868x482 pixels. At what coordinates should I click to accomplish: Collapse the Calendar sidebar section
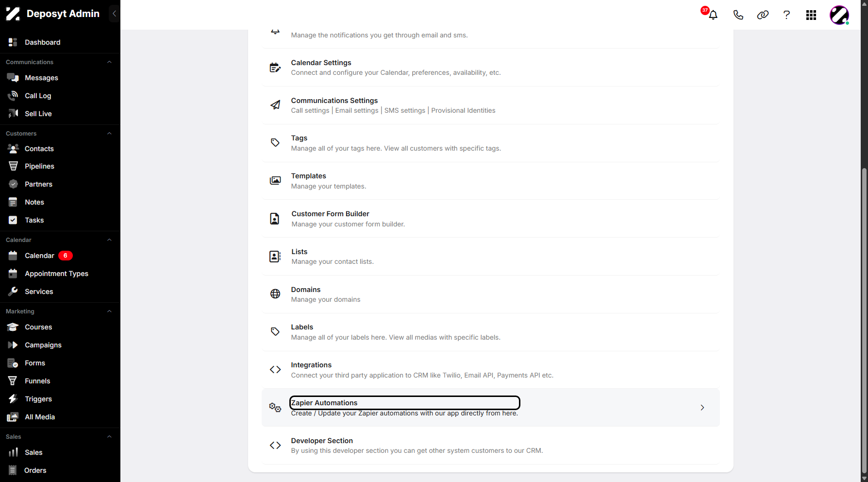tap(109, 240)
